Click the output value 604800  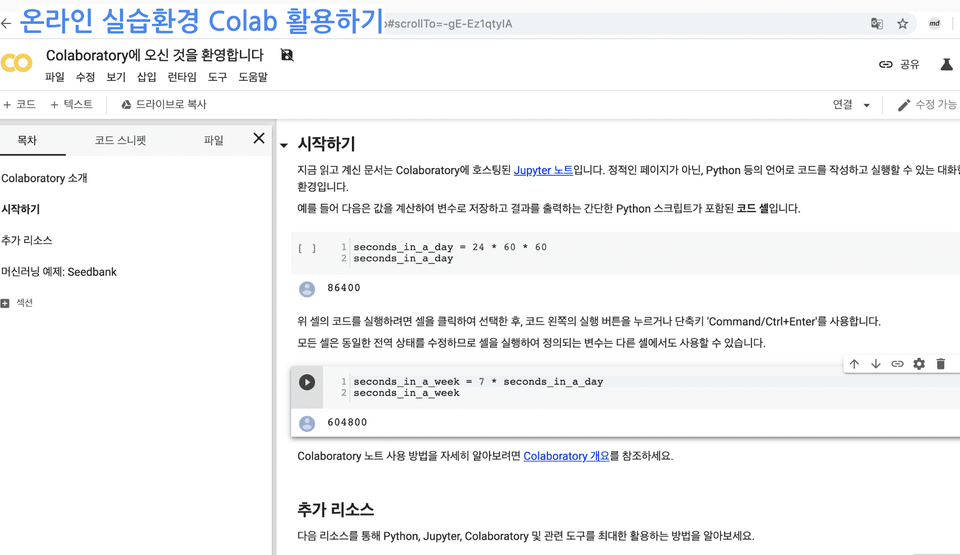tap(347, 423)
